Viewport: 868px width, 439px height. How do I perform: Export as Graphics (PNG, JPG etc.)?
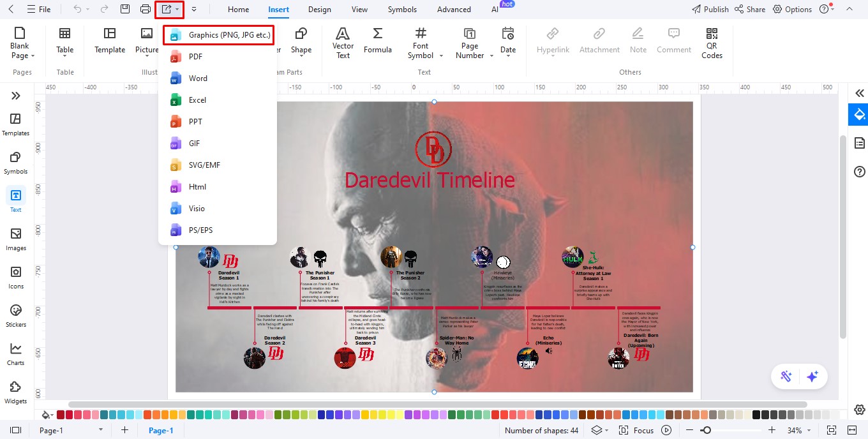click(218, 35)
